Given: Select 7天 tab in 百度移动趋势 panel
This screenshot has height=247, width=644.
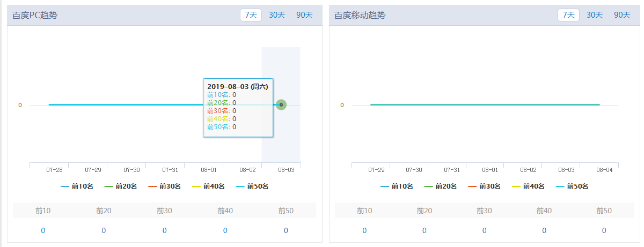Looking at the screenshot, I should click(x=568, y=15).
